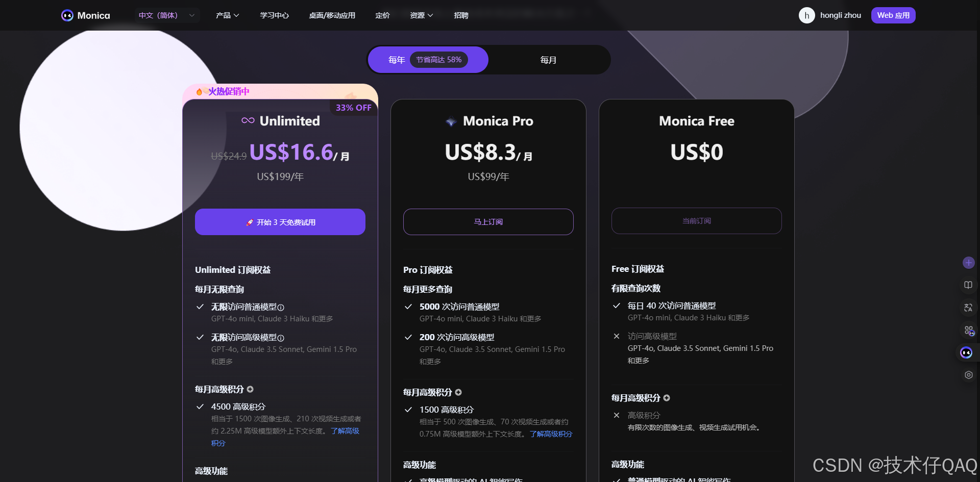Click 200 次访问高级模型 text
The height and width of the screenshot is (482, 980).
tap(457, 338)
